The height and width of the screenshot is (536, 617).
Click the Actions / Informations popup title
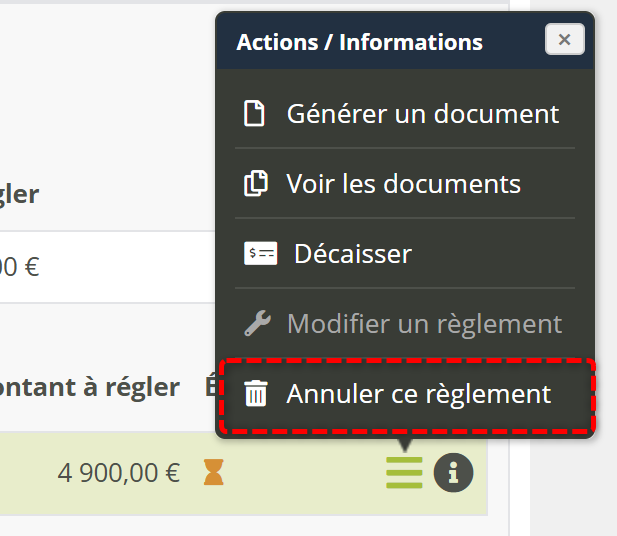(x=359, y=42)
